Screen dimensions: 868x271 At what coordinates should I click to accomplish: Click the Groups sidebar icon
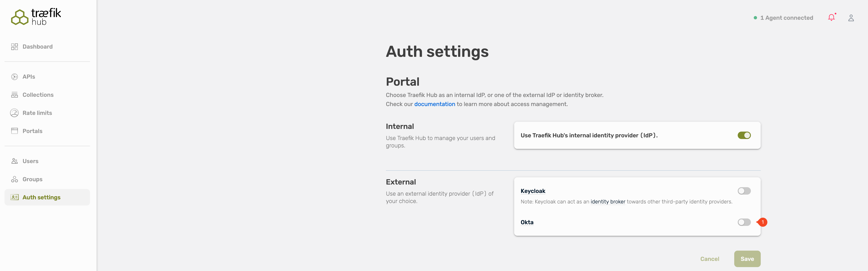pos(15,179)
